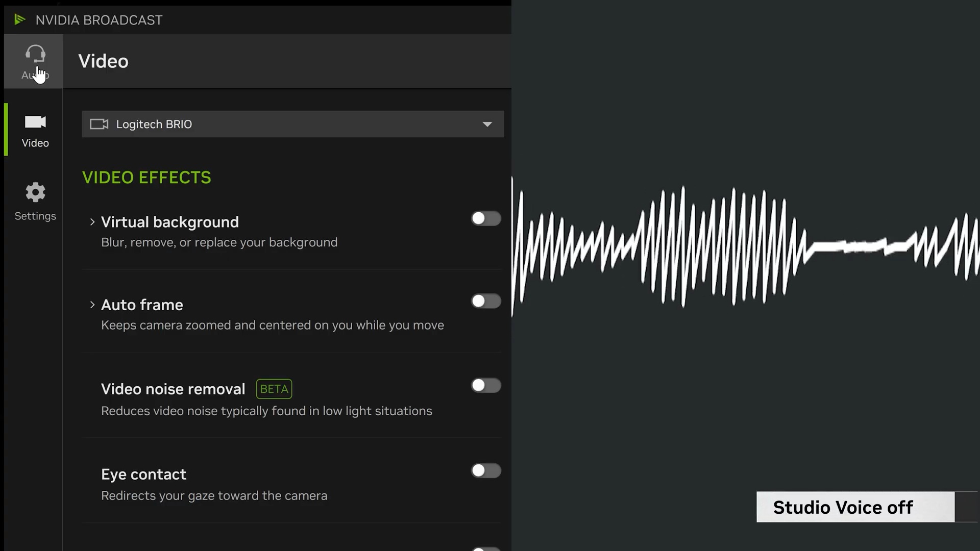Click the Eye contact effect title
This screenshot has height=551, width=980.
pyautogui.click(x=143, y=474)
